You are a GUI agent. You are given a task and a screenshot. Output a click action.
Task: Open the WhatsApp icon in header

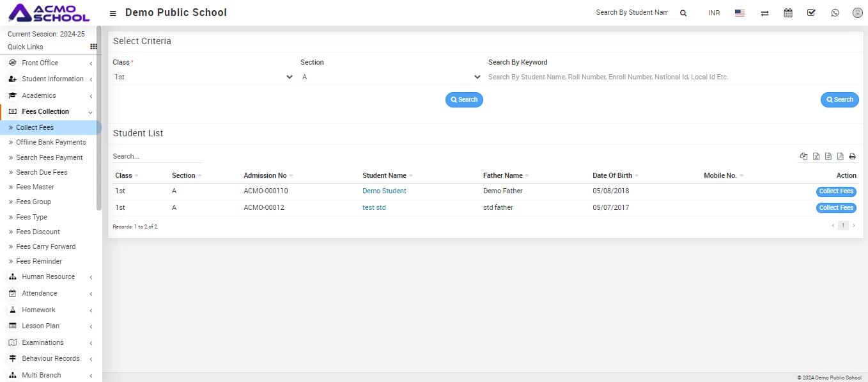(835, 13)
